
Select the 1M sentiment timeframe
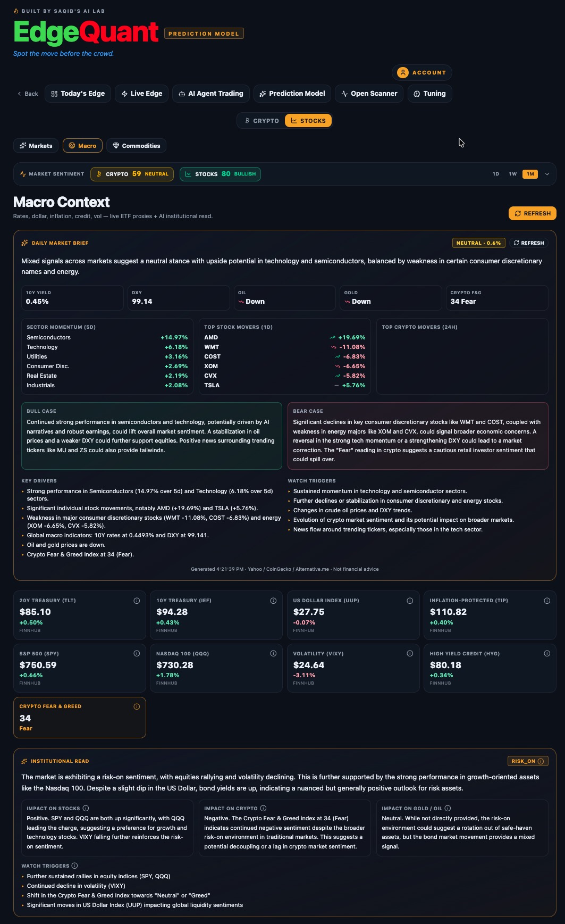530,174
